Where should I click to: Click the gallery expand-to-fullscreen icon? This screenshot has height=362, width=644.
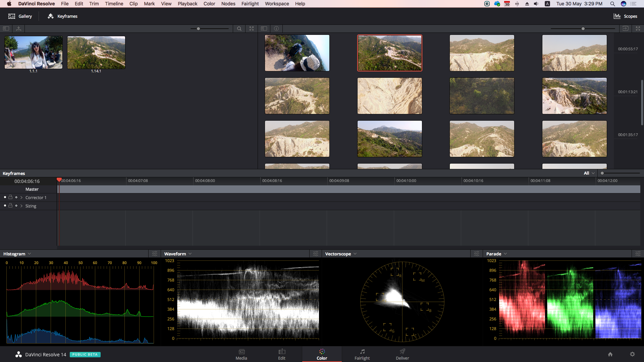[x=252, y=29]
